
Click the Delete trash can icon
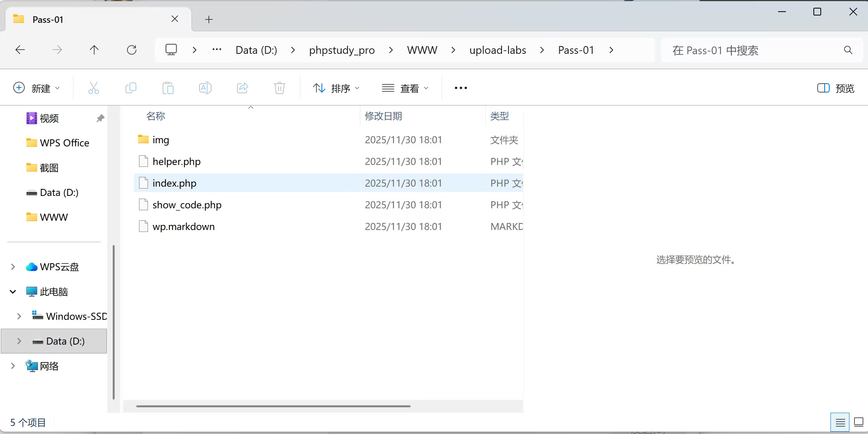[x=279, y=88]
